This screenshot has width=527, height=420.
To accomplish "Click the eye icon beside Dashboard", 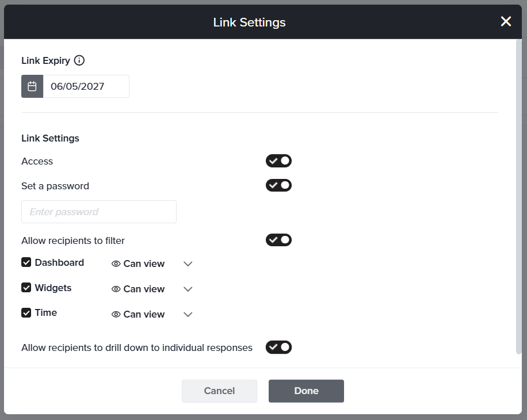I will coord(116,264).
